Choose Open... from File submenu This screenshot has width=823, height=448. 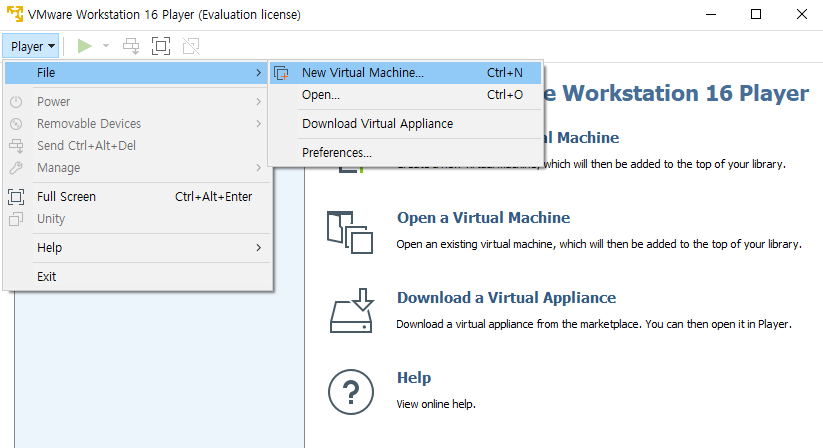tap(406, 95)
